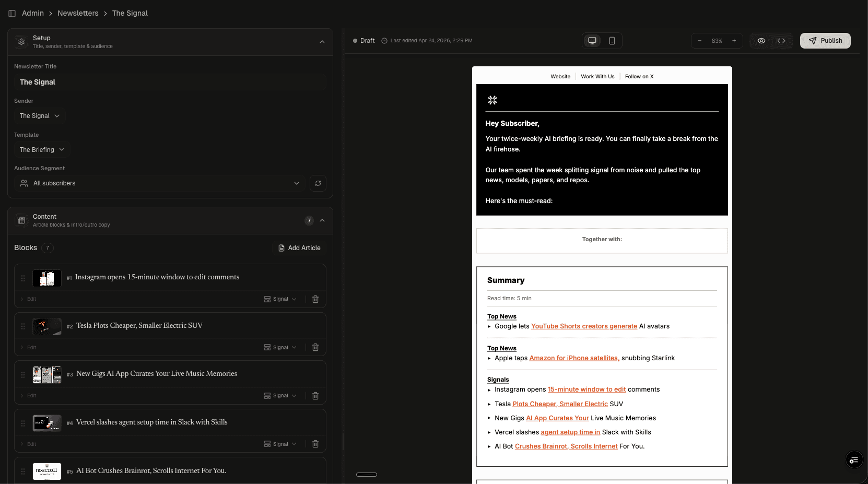Navigate to Newsletters breadcrumb

click(x=78, y=13)
